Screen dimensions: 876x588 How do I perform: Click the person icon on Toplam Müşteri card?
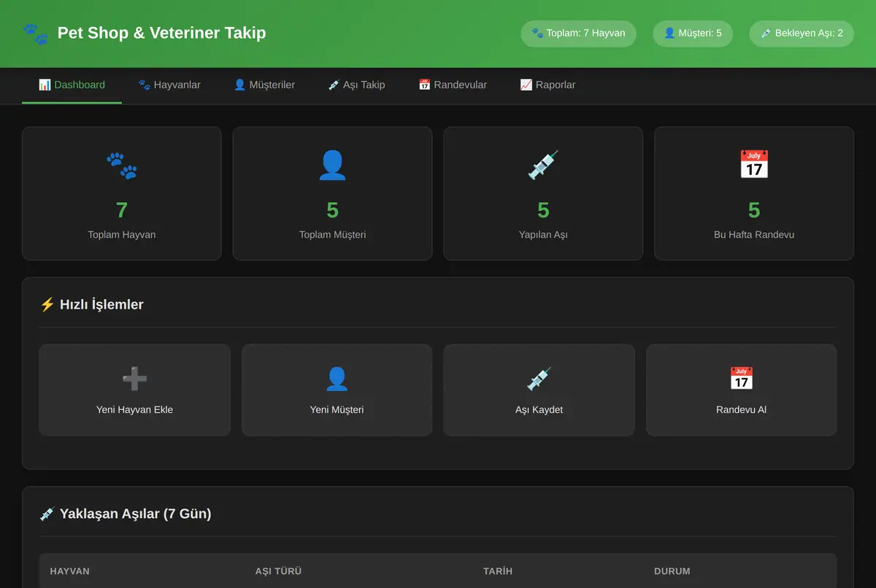pos(332,166)
